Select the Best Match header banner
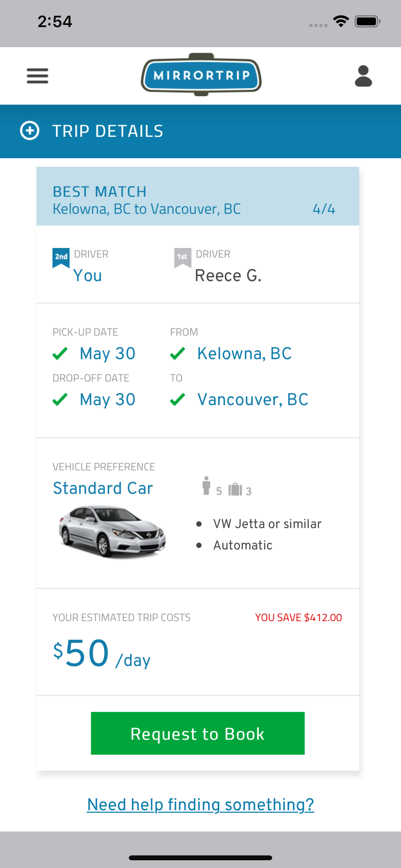 (198, 196)
